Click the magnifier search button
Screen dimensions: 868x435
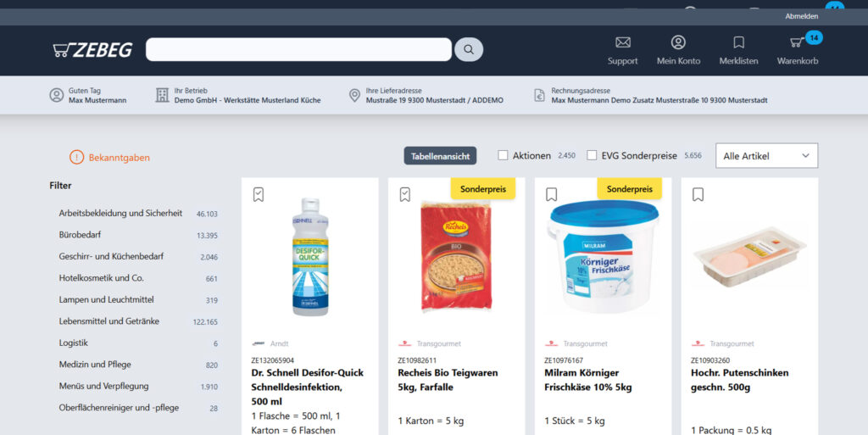point(468,50)
